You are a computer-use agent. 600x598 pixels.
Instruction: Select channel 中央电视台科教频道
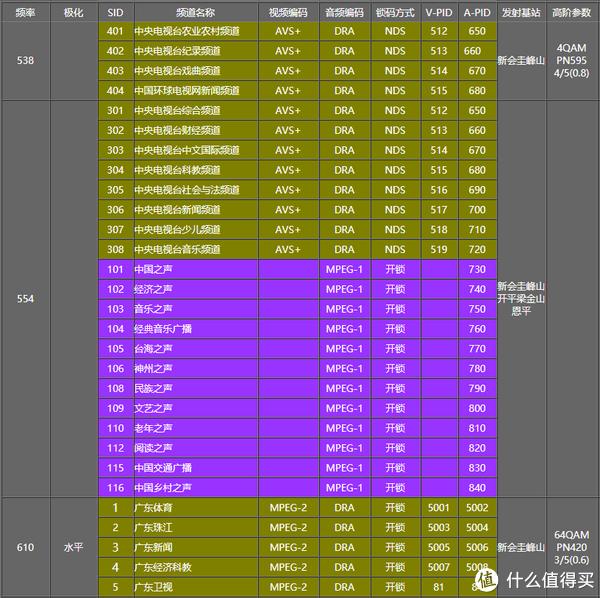(178, 170)
